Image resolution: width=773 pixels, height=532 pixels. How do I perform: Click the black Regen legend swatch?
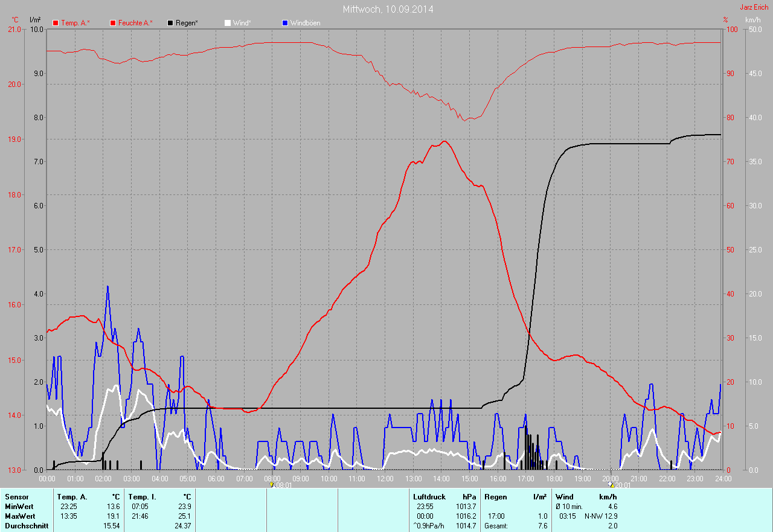click(x=171, y=23)
